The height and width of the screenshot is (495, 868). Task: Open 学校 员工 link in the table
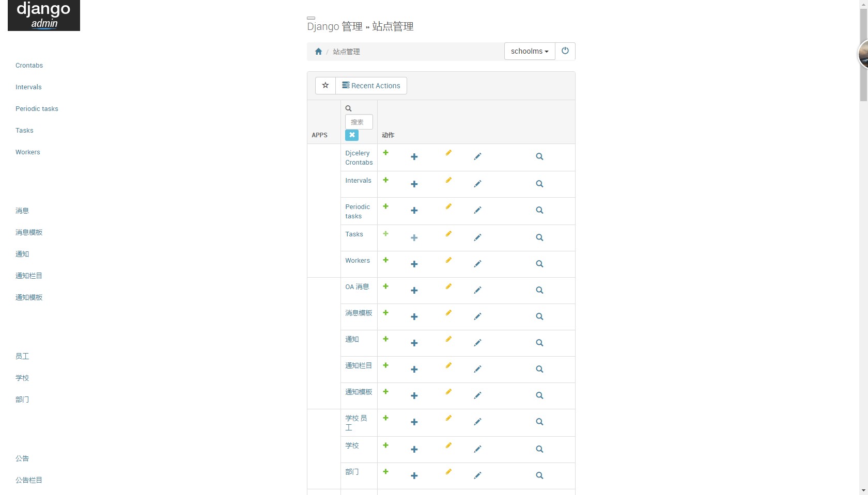(356, 423)
